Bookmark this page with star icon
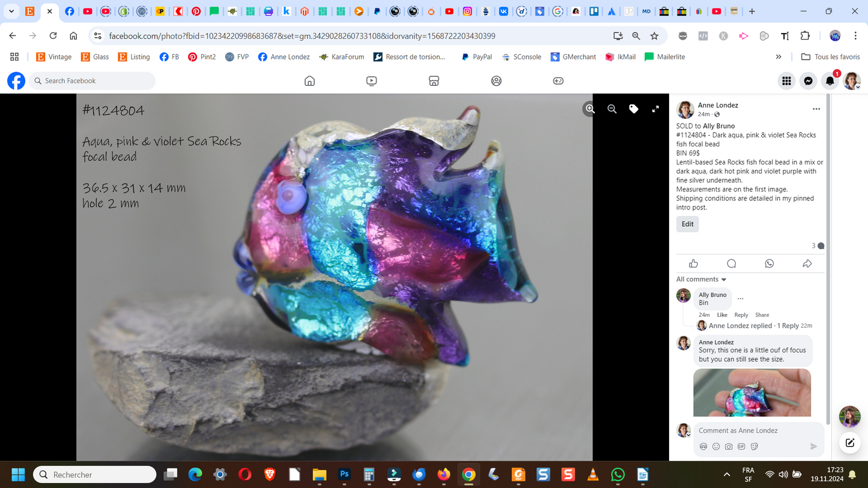Image resolution: width=868 pixels, height=488 pixels. pos(654,36)
